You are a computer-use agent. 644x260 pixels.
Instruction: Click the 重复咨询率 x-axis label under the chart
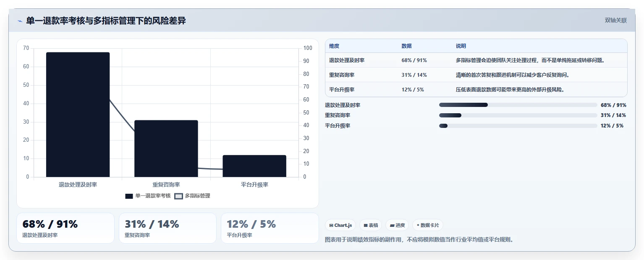(x=166, y=185)
